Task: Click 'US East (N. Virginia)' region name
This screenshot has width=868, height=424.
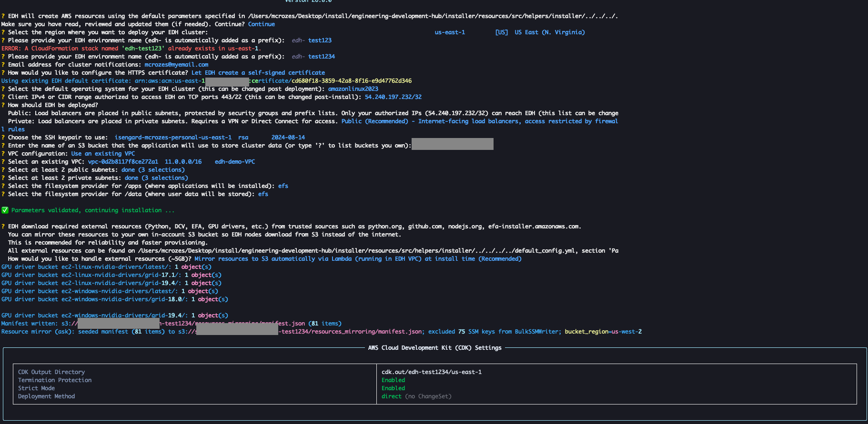Action: tap(550, 32)
